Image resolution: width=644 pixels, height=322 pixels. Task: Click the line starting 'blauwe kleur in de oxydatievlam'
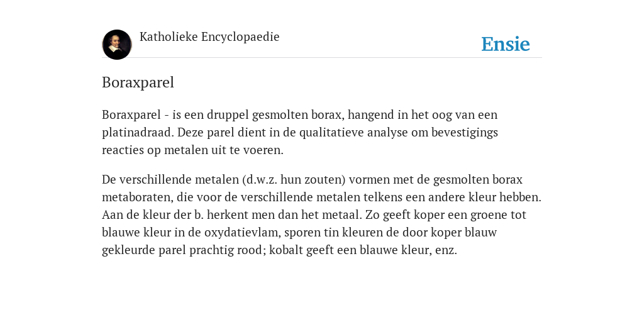[x=299, y=233]
